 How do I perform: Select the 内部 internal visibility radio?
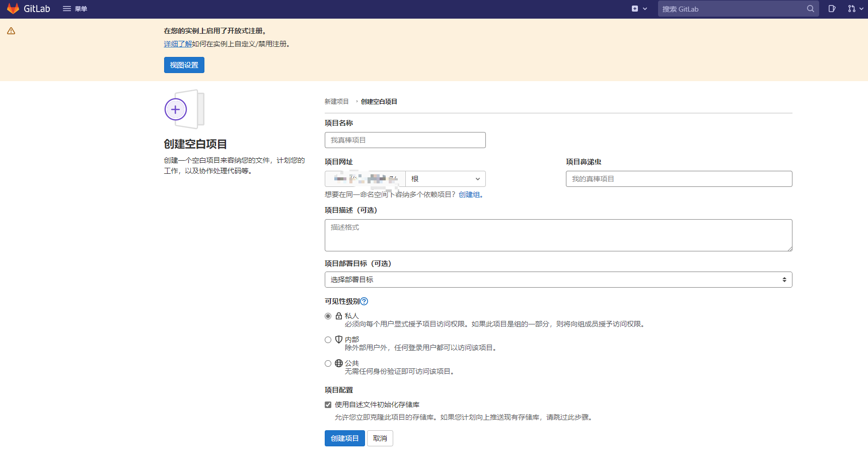coord(328,340)
